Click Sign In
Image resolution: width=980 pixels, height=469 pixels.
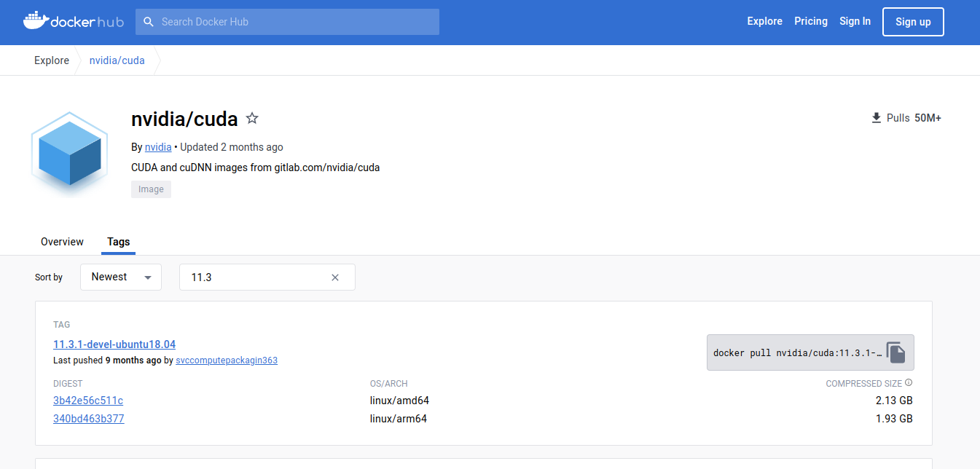855,21
